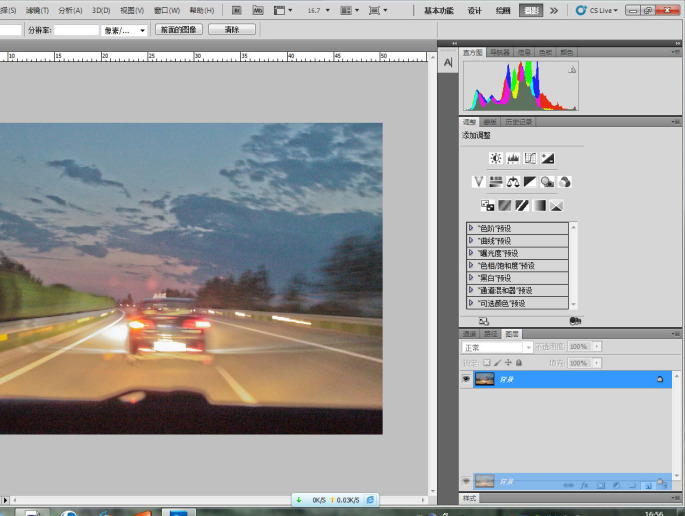
Task: Add a Color Balance adjustment
Action: tap(512, 181)
